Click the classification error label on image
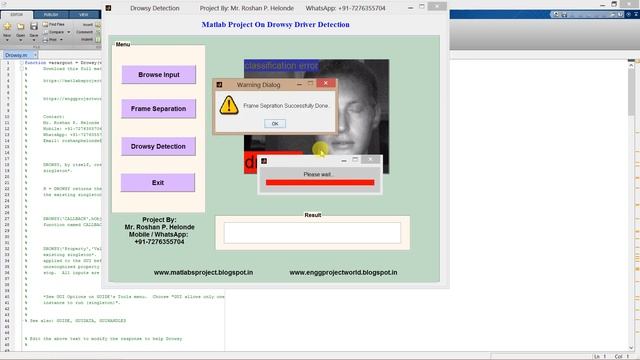Screen dimensions: 640x360 (281, 66)
